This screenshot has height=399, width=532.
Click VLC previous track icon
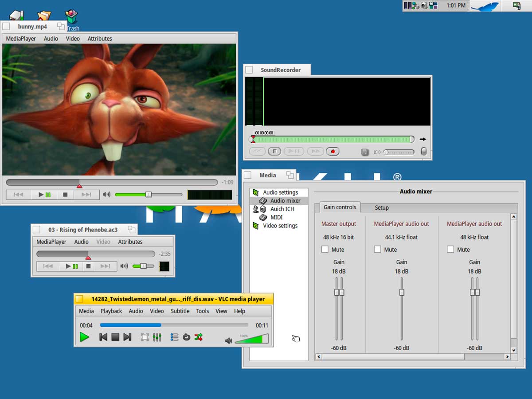point(103,337)
